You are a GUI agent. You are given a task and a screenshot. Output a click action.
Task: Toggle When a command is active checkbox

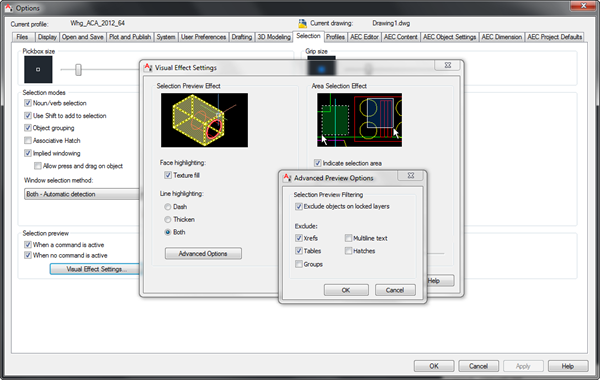(x=28, y=245)
